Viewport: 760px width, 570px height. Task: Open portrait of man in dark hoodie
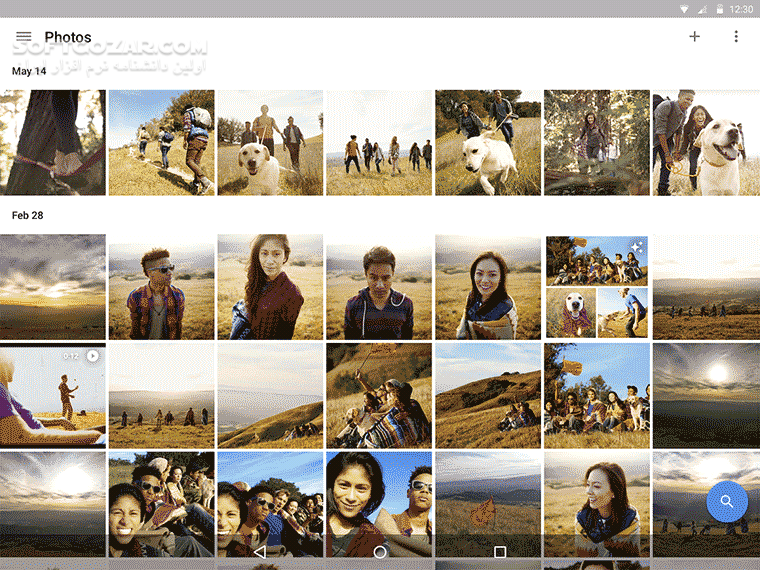(x=379, y=287)
